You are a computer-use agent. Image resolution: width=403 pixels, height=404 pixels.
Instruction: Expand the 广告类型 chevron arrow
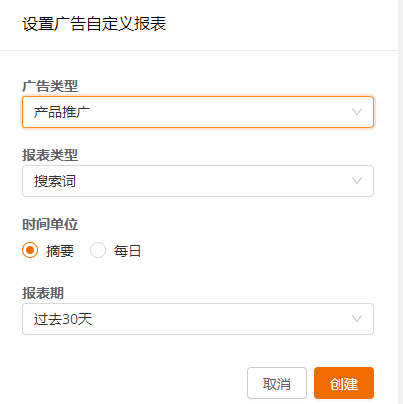pos(357,112)
